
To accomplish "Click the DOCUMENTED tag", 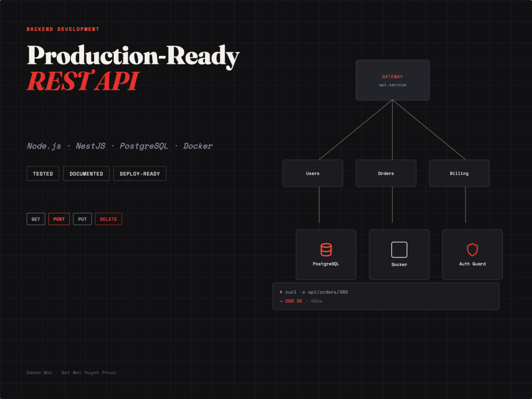I will 86,174.
